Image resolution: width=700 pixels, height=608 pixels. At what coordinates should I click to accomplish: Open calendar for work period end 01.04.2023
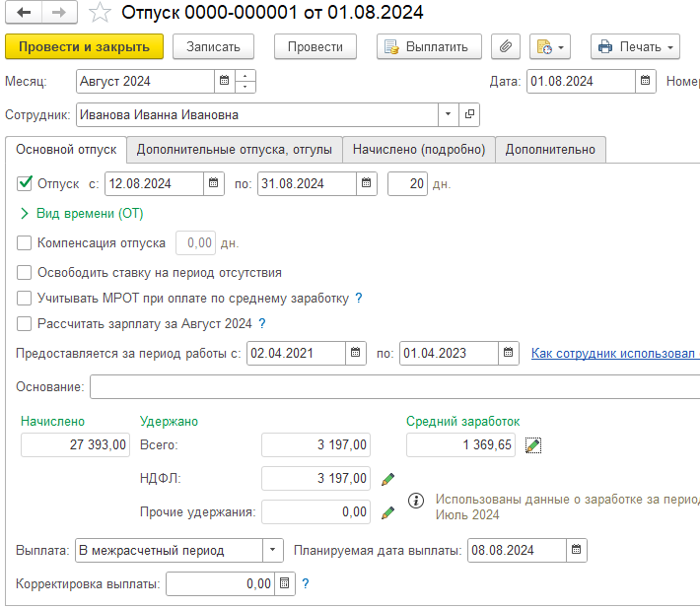click(x=508, y=353)
